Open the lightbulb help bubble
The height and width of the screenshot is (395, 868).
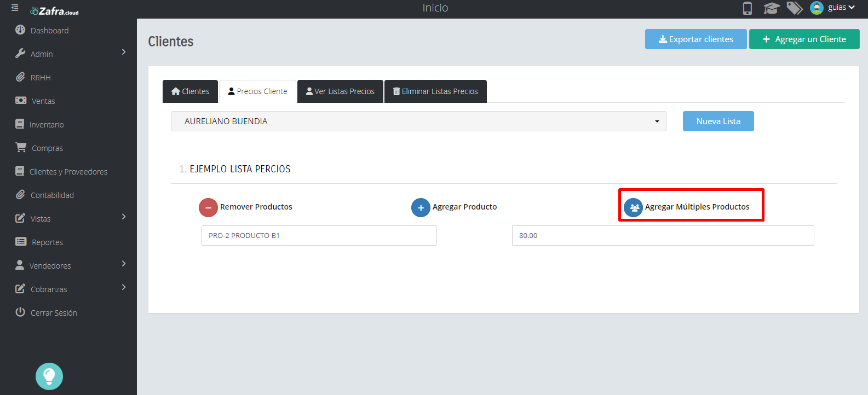point(49,376)
